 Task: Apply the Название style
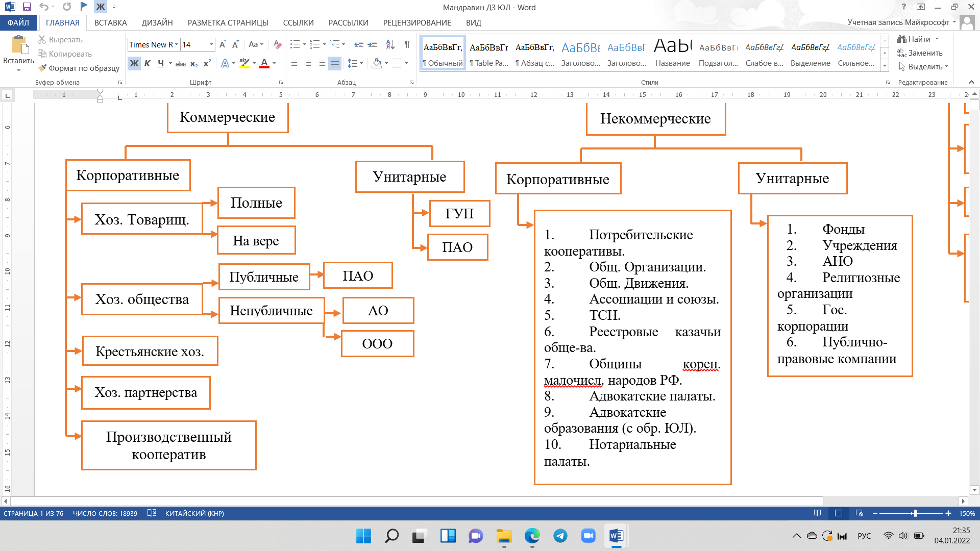point(673,53)
